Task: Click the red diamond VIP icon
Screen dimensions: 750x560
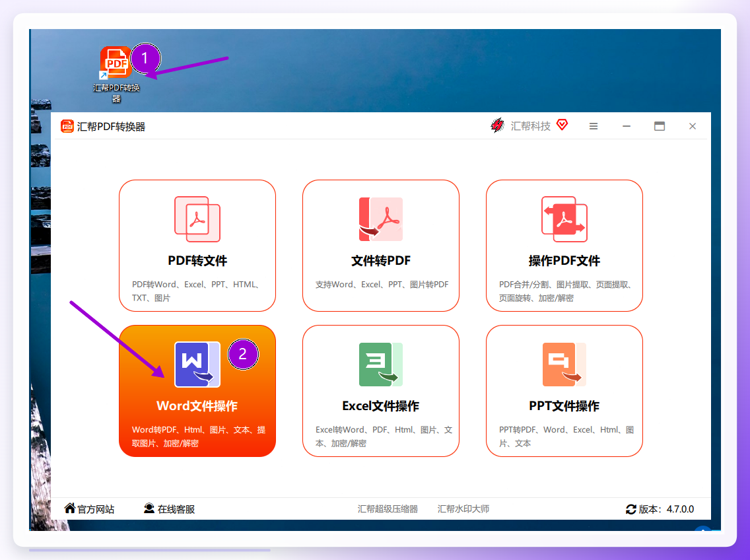Action: coord(562,125)
